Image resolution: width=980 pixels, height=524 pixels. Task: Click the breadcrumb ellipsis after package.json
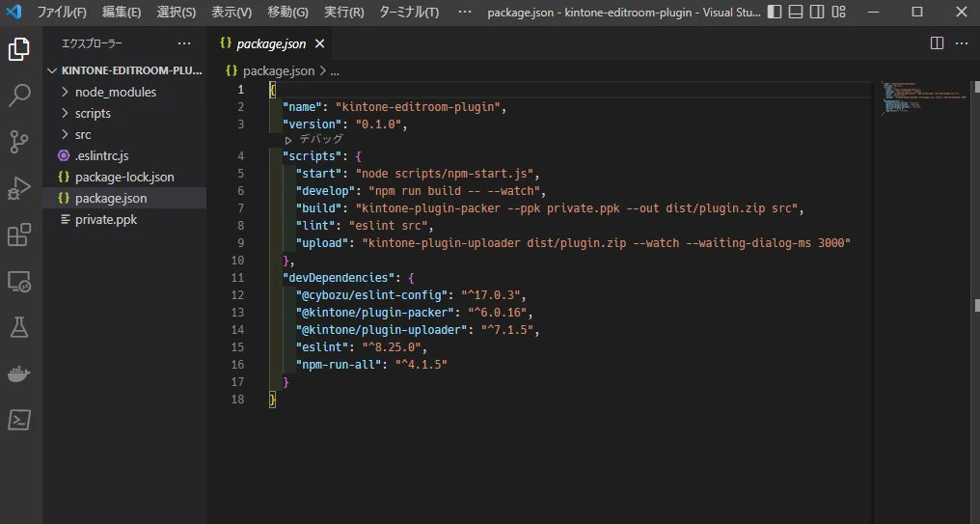click(x=335, y=71)
